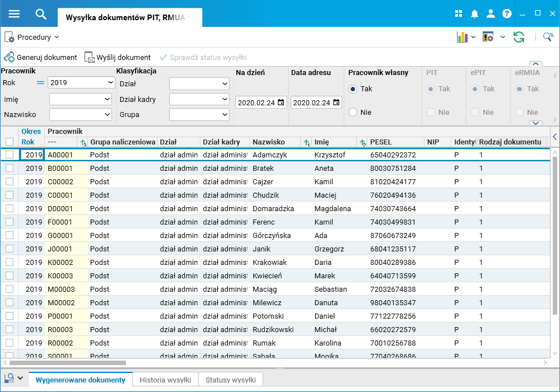Tick the checkbox for Adamczyk row
This screenshot has width=560, height=392.
tap(10, 155)
